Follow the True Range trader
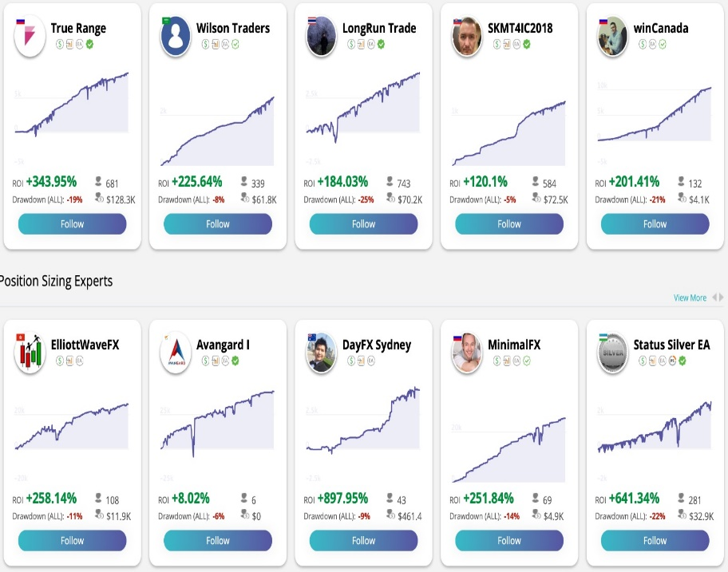This screenshot has height=572, width=728. tap(72, 224)
